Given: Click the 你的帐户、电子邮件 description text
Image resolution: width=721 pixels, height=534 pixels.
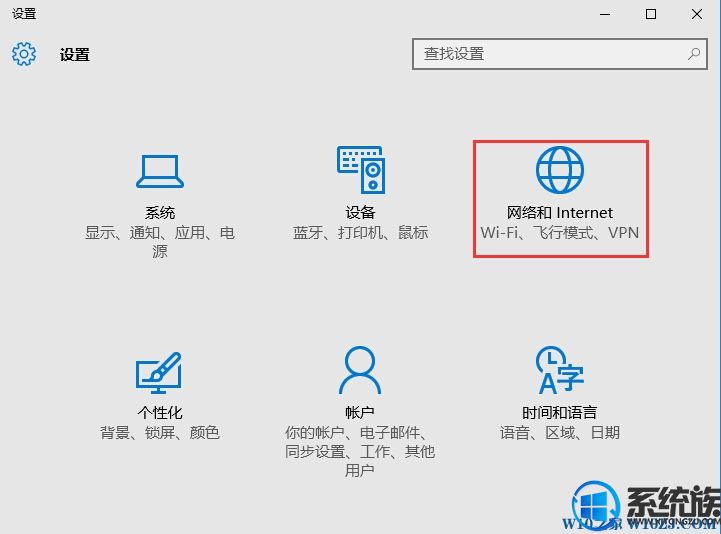Looking at the screenshot, I should point(360,452).
